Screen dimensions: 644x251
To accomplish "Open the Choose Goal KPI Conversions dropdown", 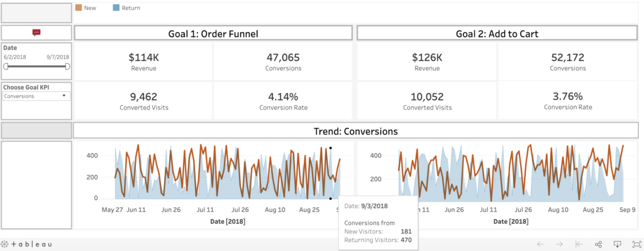I will tap(36, 96).
